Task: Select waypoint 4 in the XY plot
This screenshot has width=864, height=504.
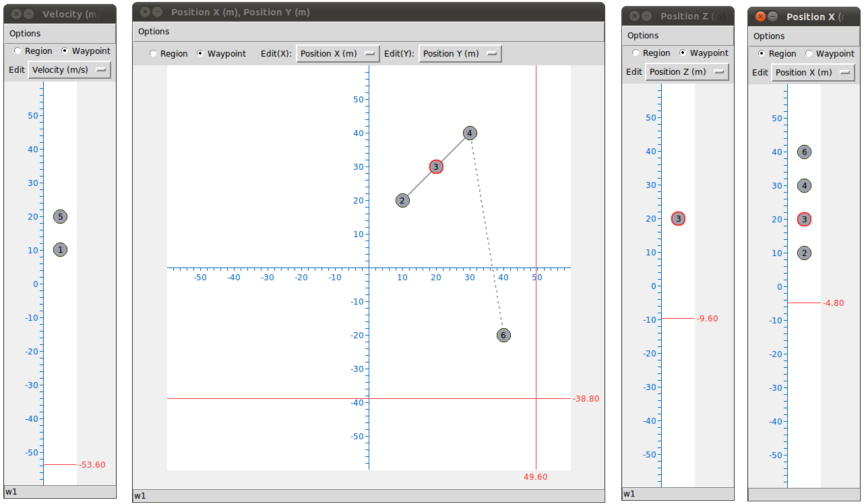Action: pos(468,133)
